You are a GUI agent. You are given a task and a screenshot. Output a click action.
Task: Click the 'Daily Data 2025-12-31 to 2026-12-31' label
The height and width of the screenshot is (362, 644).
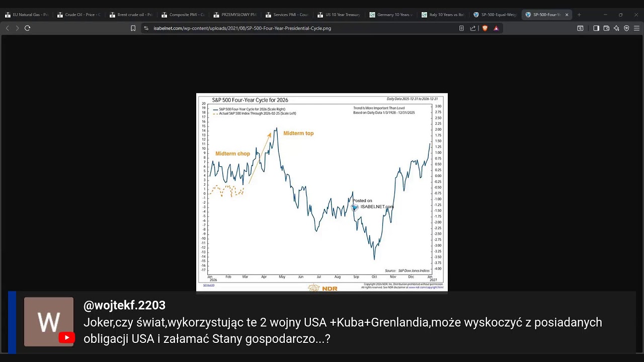click(412, 99)
